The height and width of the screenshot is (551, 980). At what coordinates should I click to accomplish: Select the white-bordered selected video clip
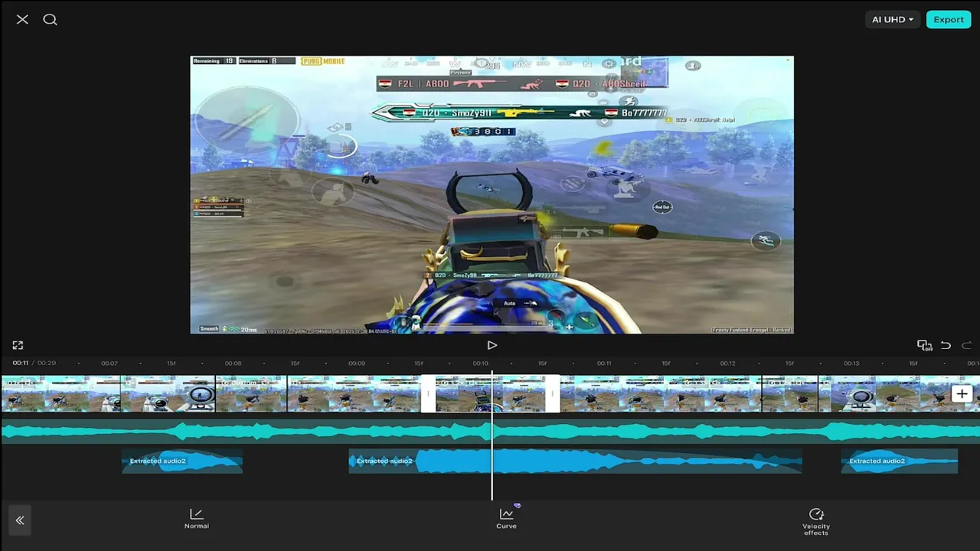(x=490, y=394)
